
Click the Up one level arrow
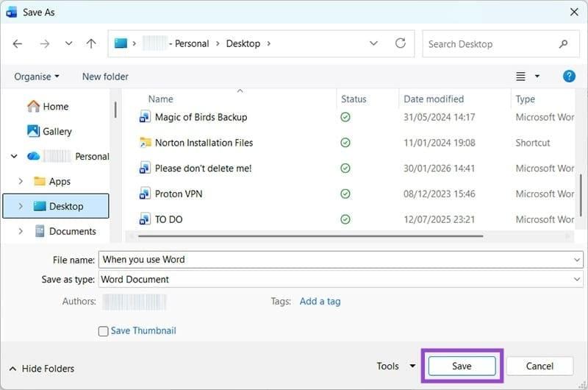[x=91, y=43]
